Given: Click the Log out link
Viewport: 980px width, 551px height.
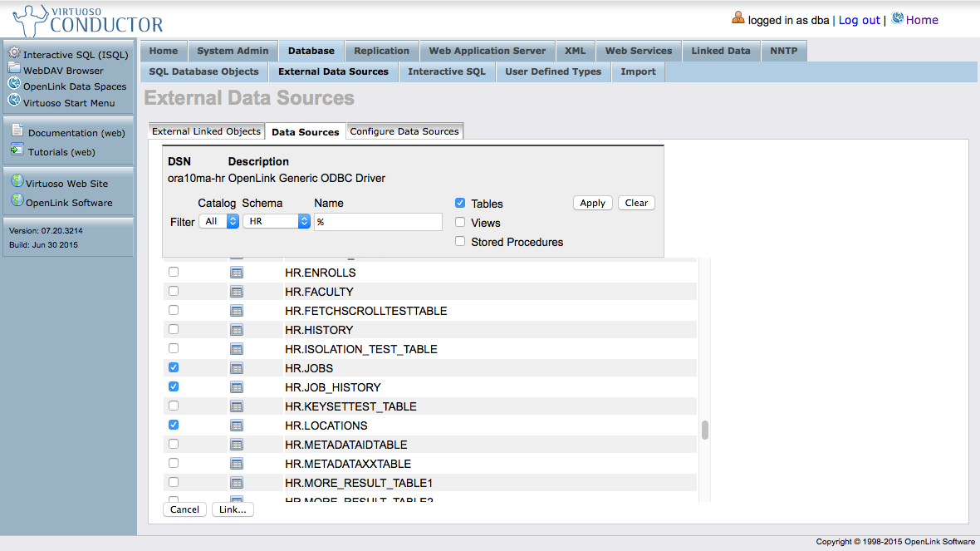Looking at the screenshot, I should (859, 20).
